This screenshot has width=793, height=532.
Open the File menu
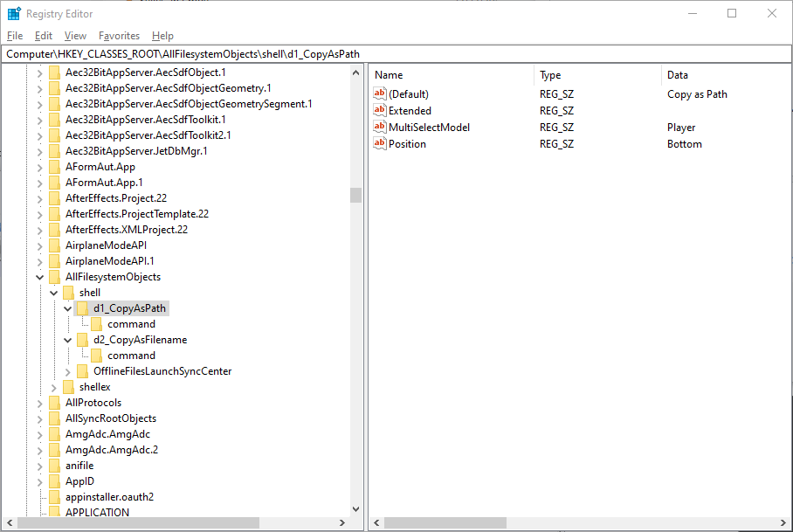point(15,36)
